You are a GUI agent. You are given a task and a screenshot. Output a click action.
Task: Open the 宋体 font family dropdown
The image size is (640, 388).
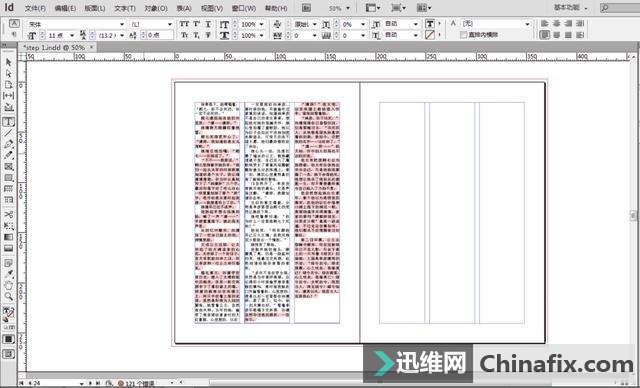tap(122, 24)
